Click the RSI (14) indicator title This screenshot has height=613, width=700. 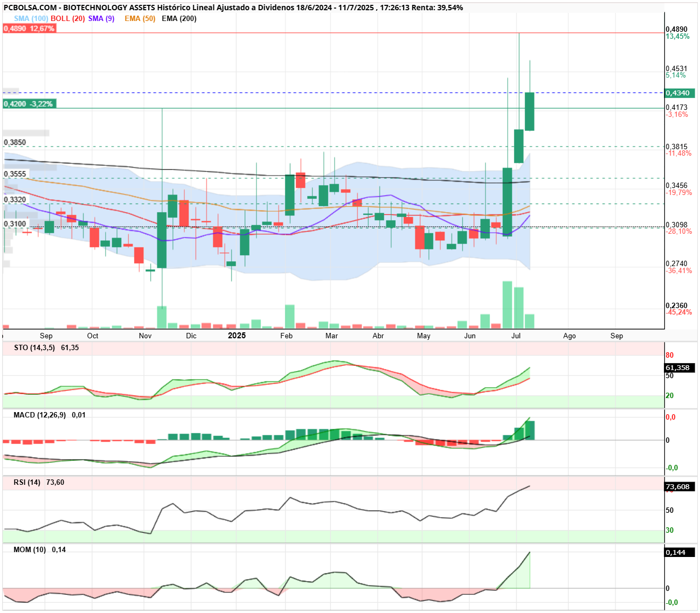pyautogui.click(x=27, y=482)
